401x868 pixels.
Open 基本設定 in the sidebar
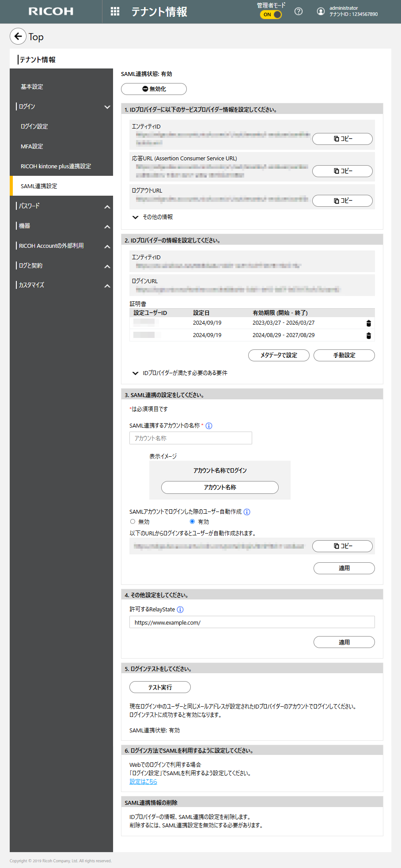click(x=61, y=87)
